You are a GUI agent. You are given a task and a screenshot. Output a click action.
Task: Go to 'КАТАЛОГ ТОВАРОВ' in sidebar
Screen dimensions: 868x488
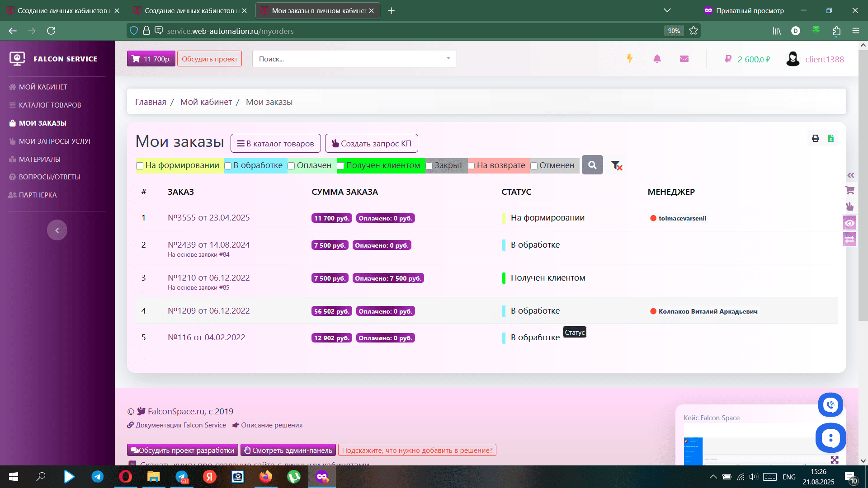(x=50, y=105)
